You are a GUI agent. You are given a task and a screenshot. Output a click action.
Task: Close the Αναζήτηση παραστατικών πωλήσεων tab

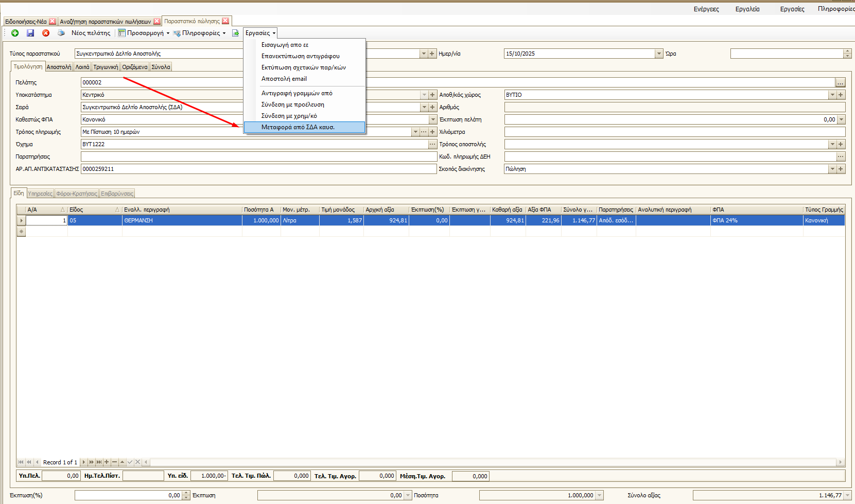[157, 21]
